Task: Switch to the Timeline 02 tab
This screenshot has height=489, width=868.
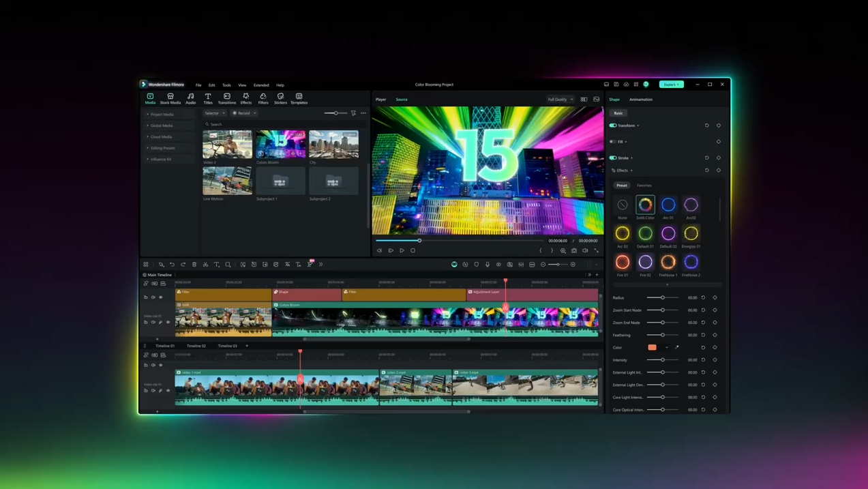Action: tap(196, 346)
